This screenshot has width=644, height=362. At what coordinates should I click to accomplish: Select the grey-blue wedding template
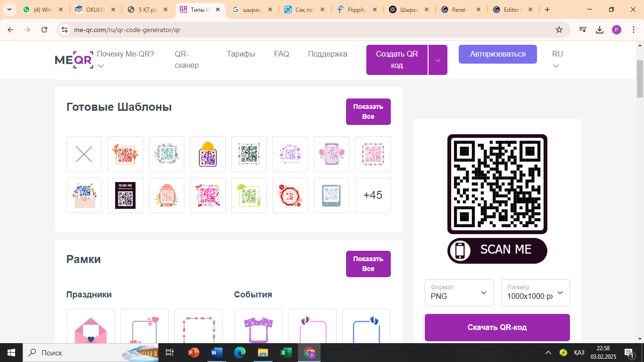coord(331,195)
